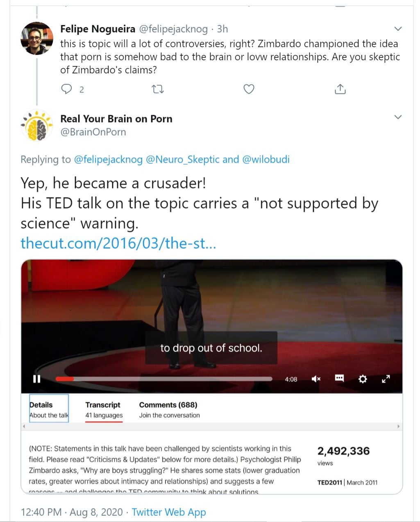Click the Real Your Brain on Porn avatar
The width and height of the screenshot is (420, 522).
37,125
